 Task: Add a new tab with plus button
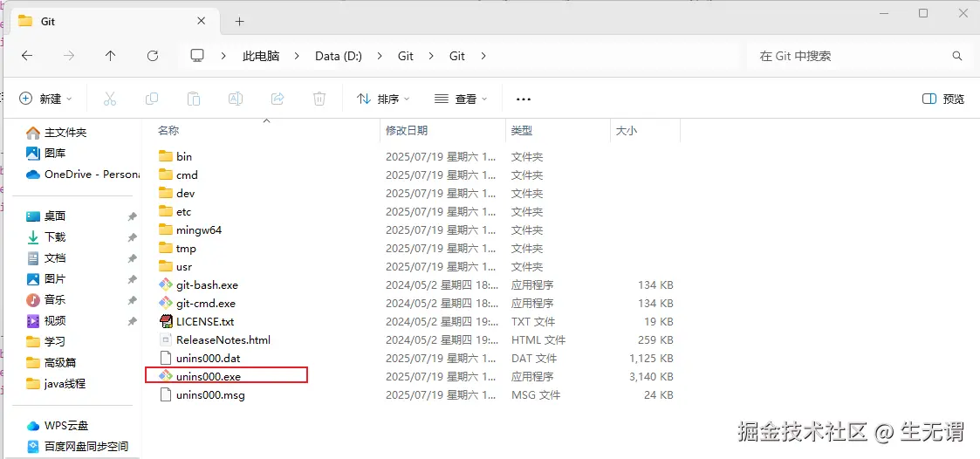(239, 21)
